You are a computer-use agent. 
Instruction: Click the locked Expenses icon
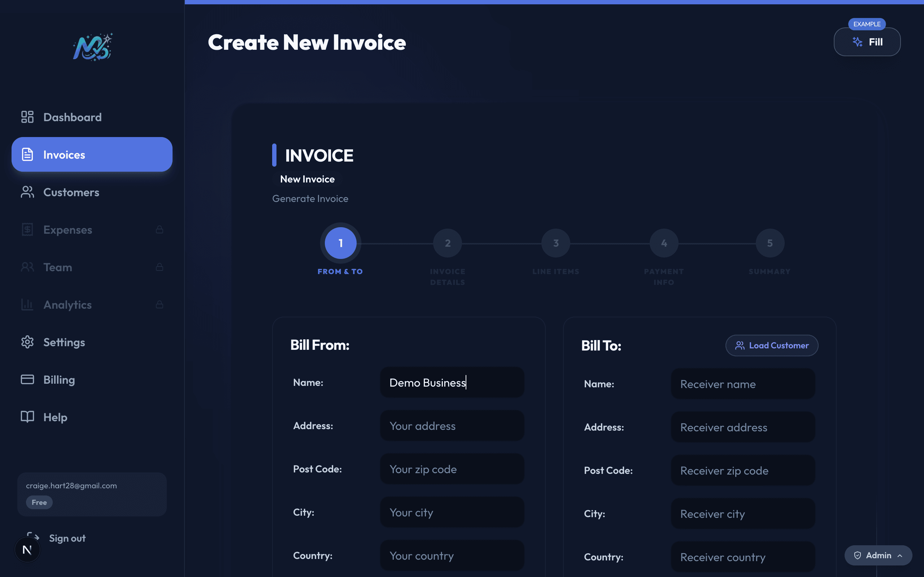pyautogui.click(x=27, y=229)
